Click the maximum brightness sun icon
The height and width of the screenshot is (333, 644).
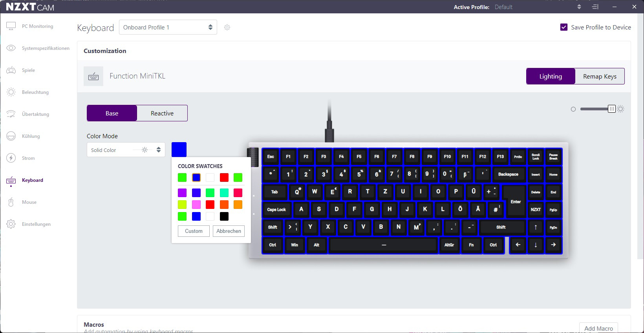point(621,109)
